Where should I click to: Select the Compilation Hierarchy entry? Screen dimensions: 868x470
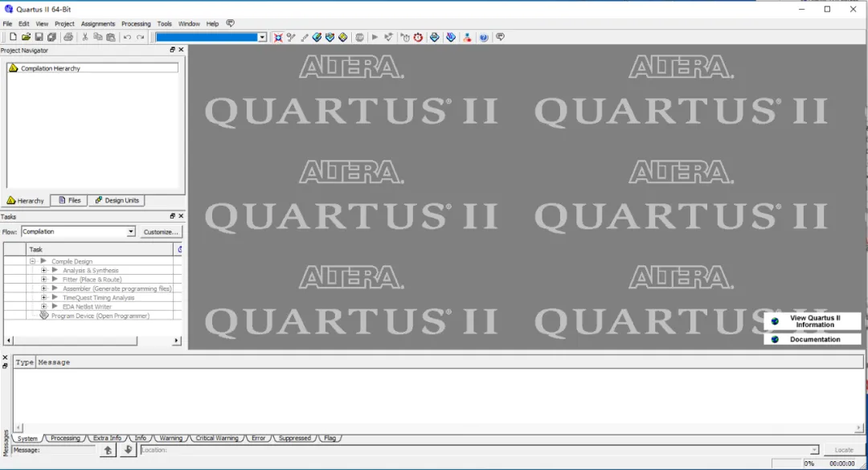[x=92, y=68]
